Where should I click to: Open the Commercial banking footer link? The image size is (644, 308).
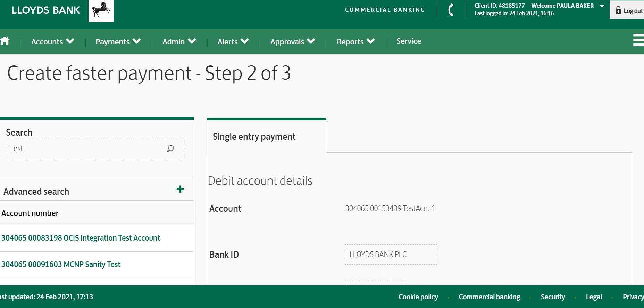click(490, 297)
